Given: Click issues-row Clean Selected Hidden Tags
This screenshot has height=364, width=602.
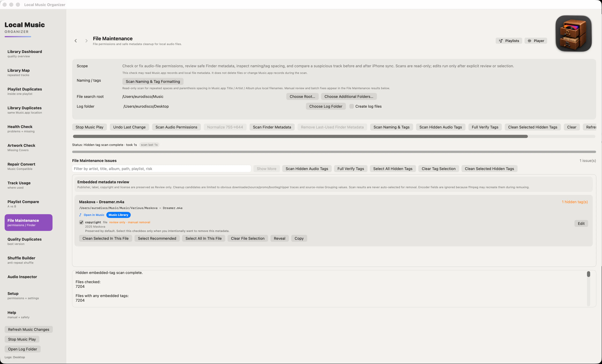Looking at the screenshot, I should (489, 169).
